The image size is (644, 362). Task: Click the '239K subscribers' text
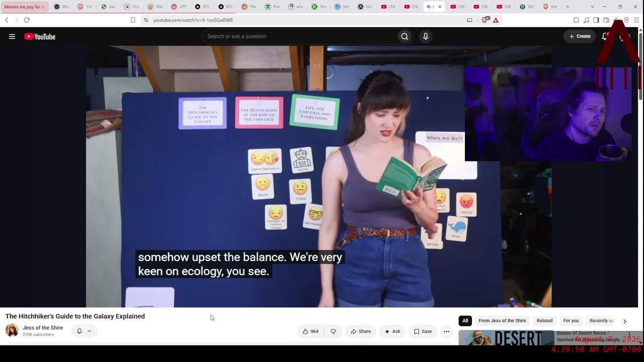[38, 335]
